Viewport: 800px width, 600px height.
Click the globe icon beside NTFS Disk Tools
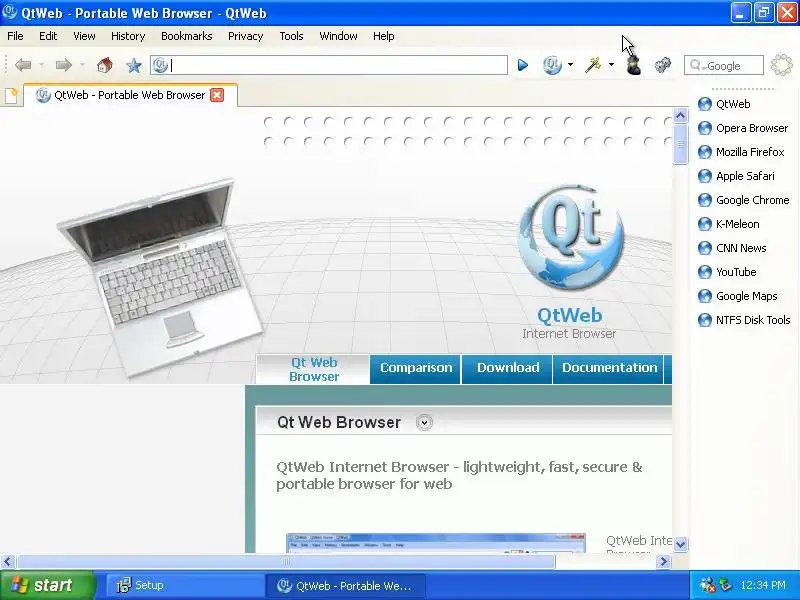705,320
